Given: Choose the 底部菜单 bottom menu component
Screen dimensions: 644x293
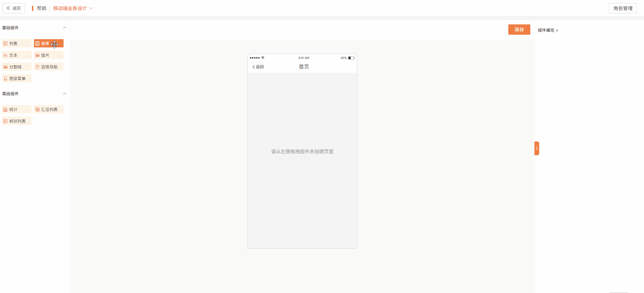Looking at the screenshot, I should (x=16, y=79).
